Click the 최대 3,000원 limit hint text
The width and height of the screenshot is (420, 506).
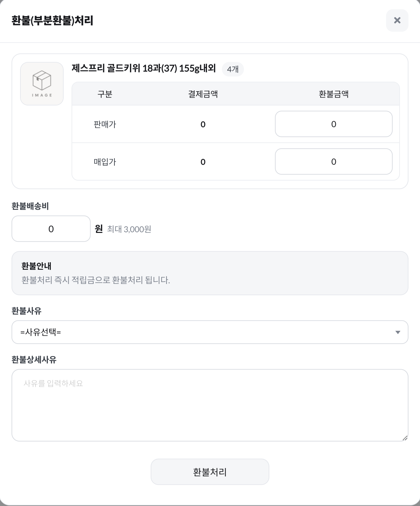[129, 229]
